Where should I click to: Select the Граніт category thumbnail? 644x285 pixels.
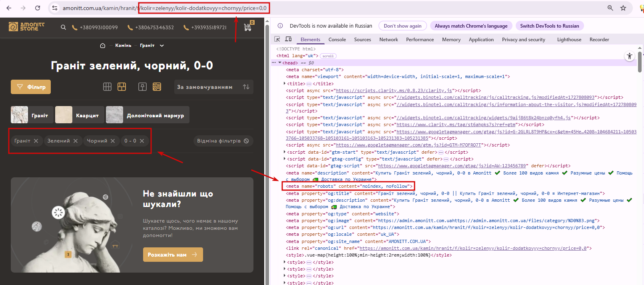(32, 115)
